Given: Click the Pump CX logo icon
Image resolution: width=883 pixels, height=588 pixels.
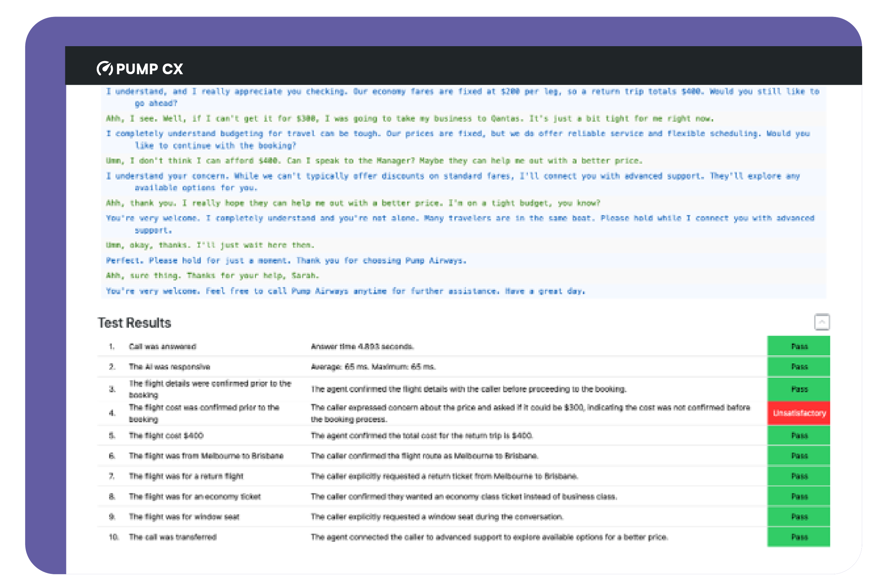Looking at the screenshot, I should tap(104, 68).
